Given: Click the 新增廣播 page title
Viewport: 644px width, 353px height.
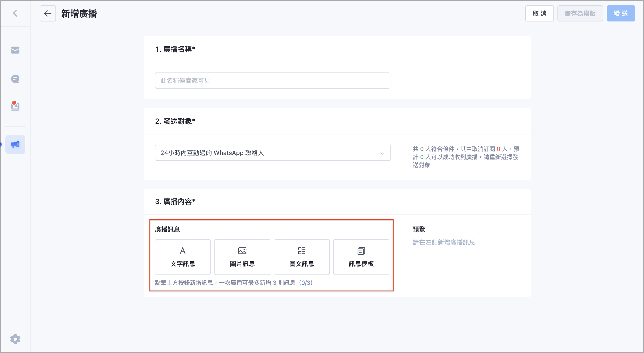Looking at the screenshot, I should (79, 13).
